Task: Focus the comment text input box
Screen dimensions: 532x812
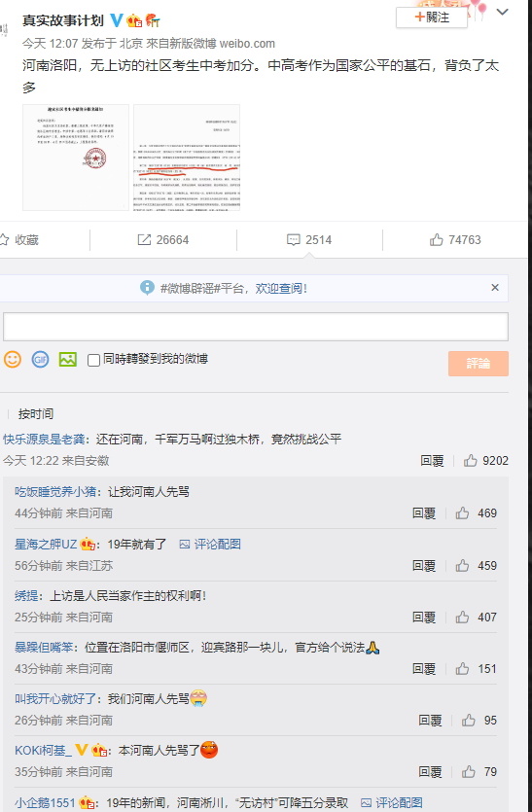Action: (x=256, y=326)
